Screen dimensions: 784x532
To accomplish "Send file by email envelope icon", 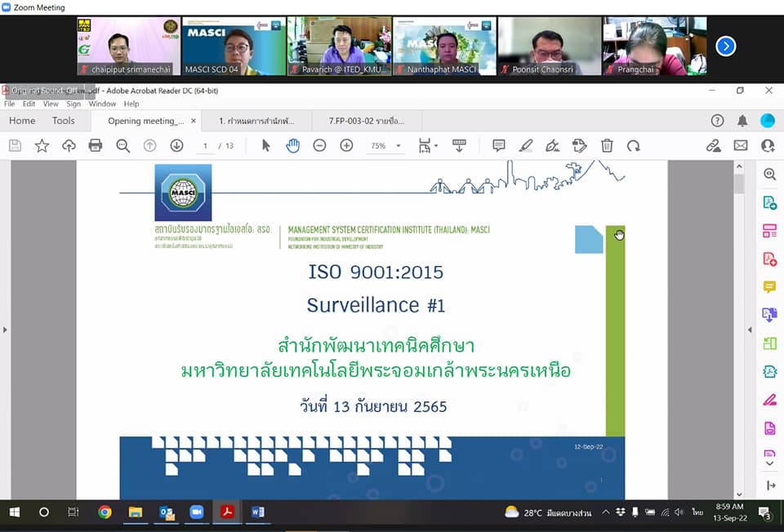I will click(x=741, y=146).
